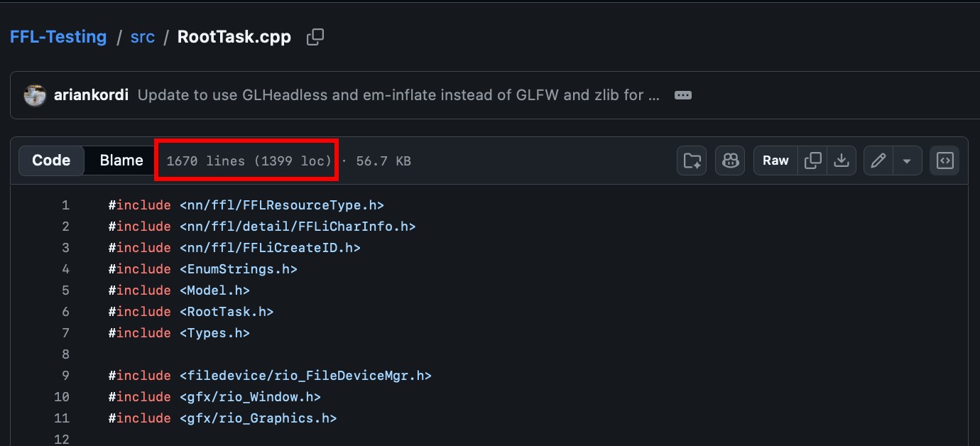Viewport: 980px width, 446px height.
Task: Navigate to the src folder breadcrumb
Action: pos(143,37)
